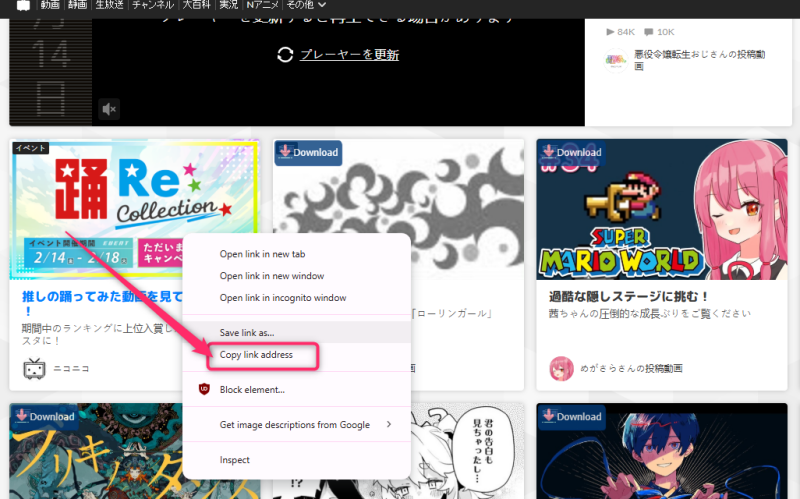The image size is (800, 499).
Task: Choose Save link as...
Action: (296, 333)
